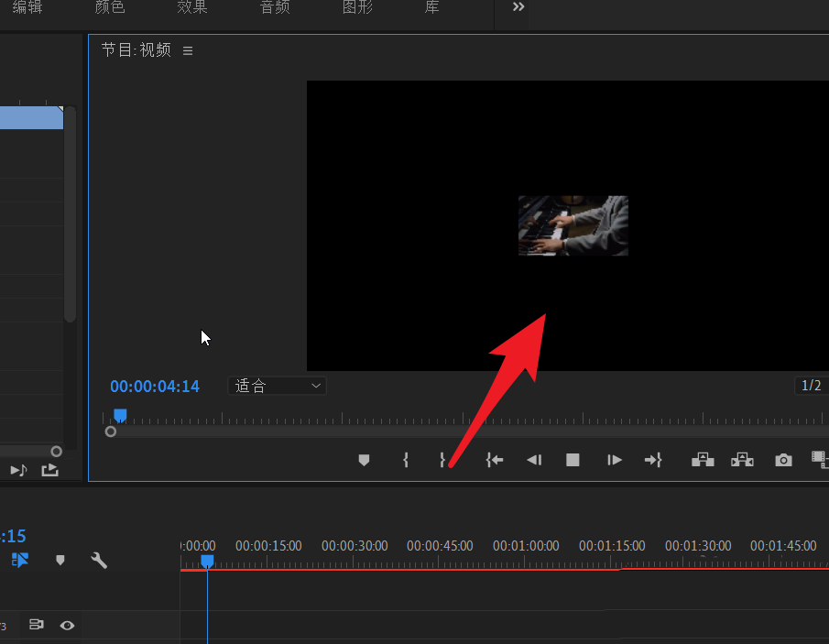Click the Mark In bracket icon
The image size is (829, 644).
tap(406, 460)
